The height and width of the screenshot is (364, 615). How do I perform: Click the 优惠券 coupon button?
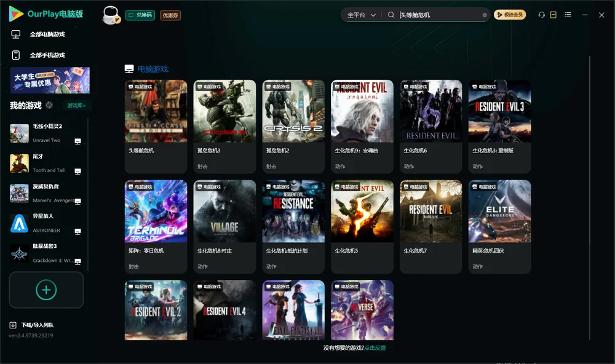[170, 15]
